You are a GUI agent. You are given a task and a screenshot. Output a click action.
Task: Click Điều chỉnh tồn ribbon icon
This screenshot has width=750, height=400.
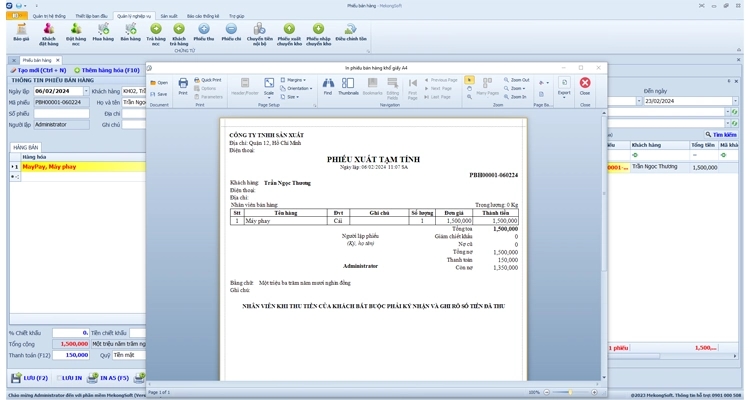point(351,34)
